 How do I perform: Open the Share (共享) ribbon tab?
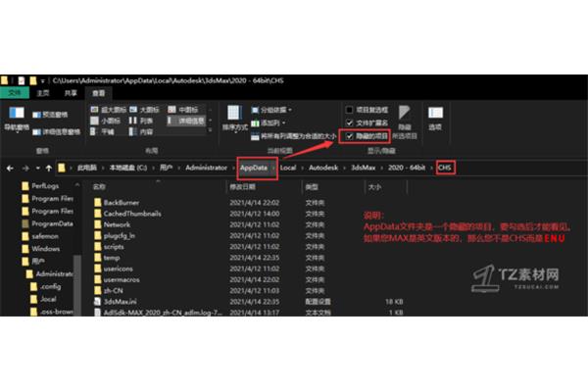[x=71, y=93]
